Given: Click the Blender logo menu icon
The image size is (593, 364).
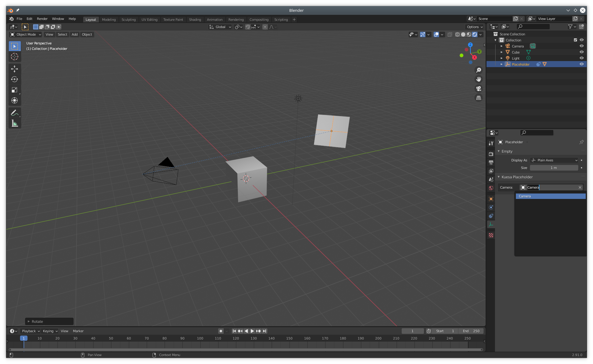Looking at the screenshot, I should tap(11, 19).
